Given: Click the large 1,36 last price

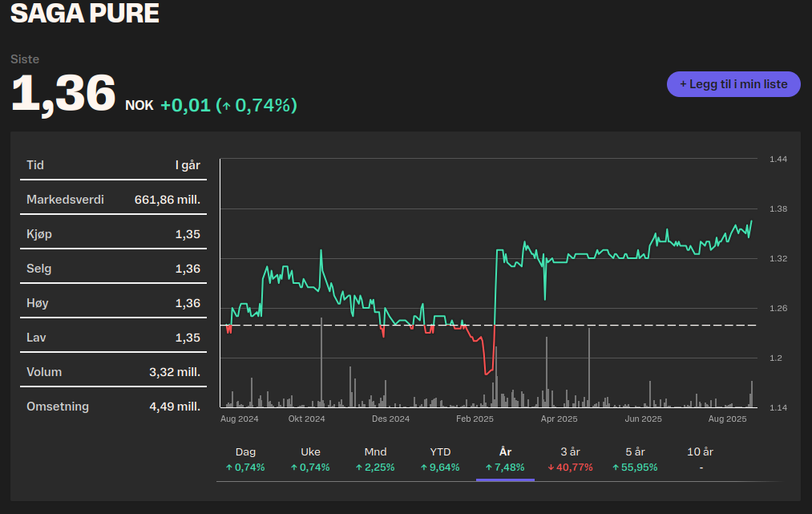Looking at the screenshot, I should 63,93.
